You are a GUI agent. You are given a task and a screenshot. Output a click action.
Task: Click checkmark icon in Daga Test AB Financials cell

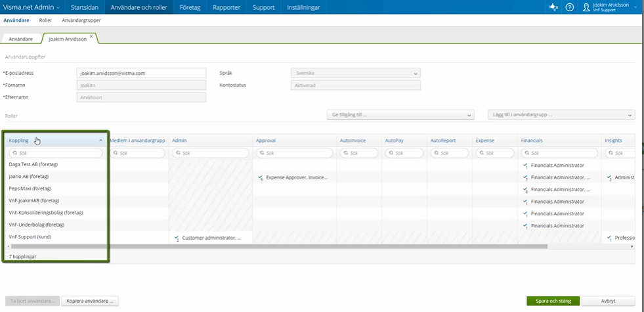tap(525, 166)
